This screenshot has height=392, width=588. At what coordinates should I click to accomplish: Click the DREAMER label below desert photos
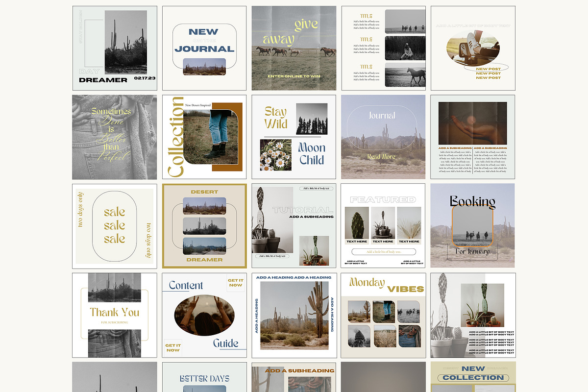click(x=204, y=260)
